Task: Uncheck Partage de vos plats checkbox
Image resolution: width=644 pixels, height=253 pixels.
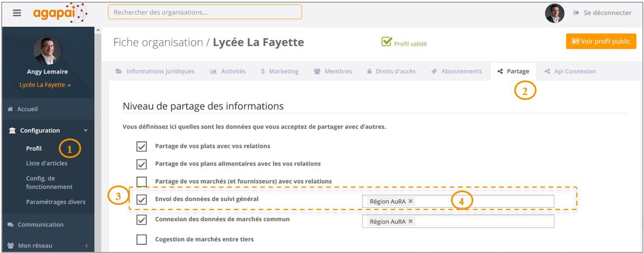Action: [142, 146]
